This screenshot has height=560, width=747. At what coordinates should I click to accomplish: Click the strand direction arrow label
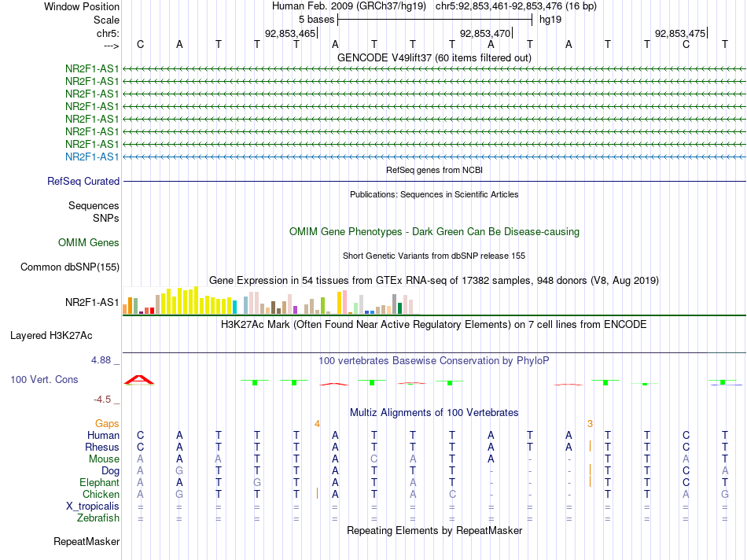pos(111,46)
